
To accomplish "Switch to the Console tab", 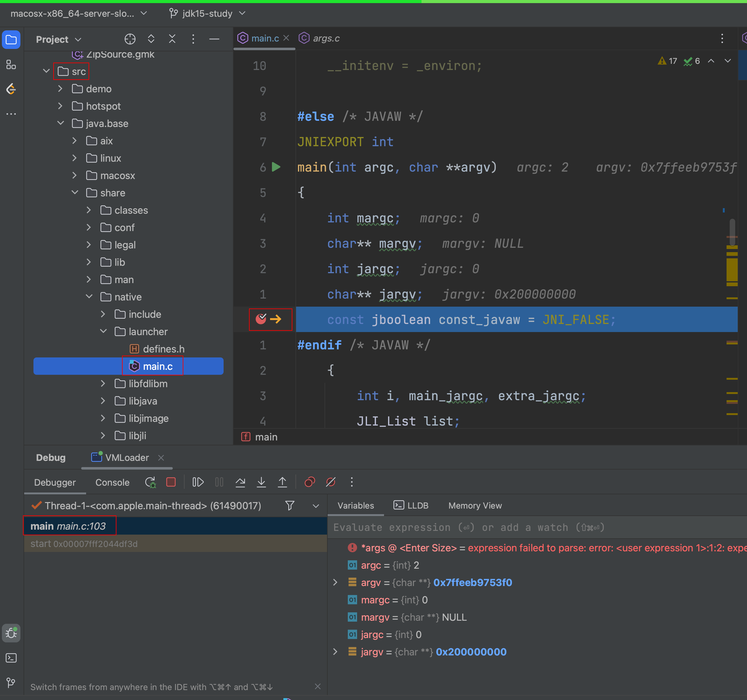I will point(112,483).
